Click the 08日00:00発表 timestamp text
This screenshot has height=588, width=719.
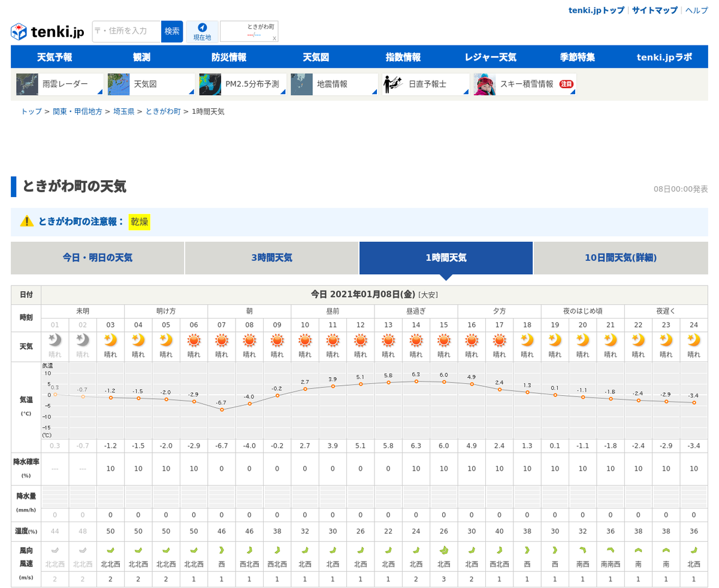681,189
